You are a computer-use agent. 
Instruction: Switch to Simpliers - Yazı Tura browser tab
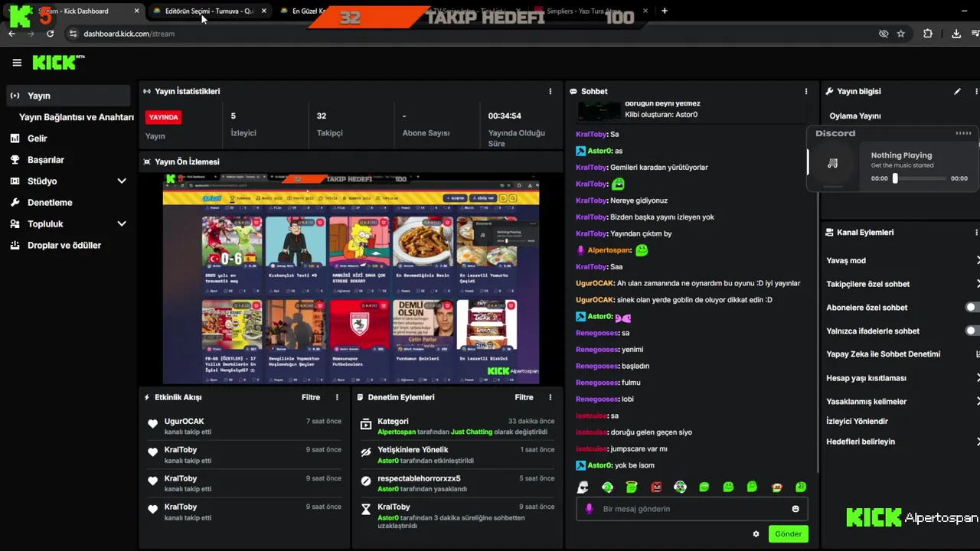(590, 11)
